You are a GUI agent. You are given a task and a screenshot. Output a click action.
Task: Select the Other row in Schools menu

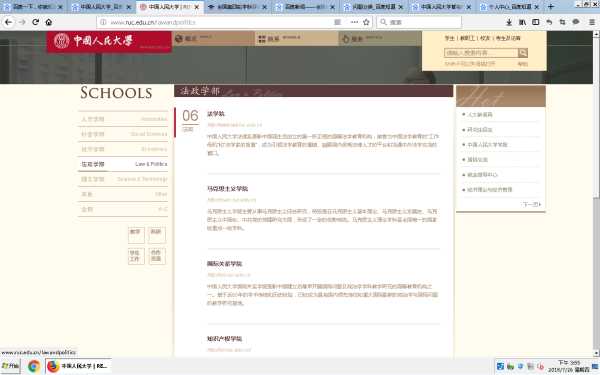(123, 194)
